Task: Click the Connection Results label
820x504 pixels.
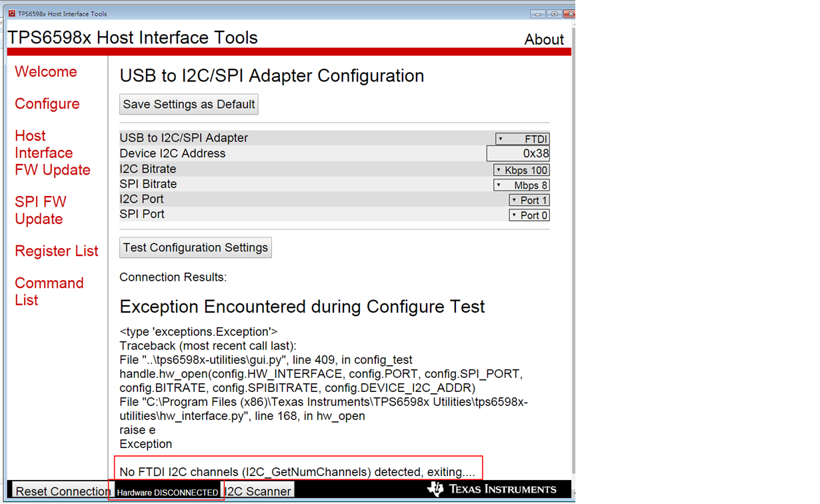Action: coord(173,277)
